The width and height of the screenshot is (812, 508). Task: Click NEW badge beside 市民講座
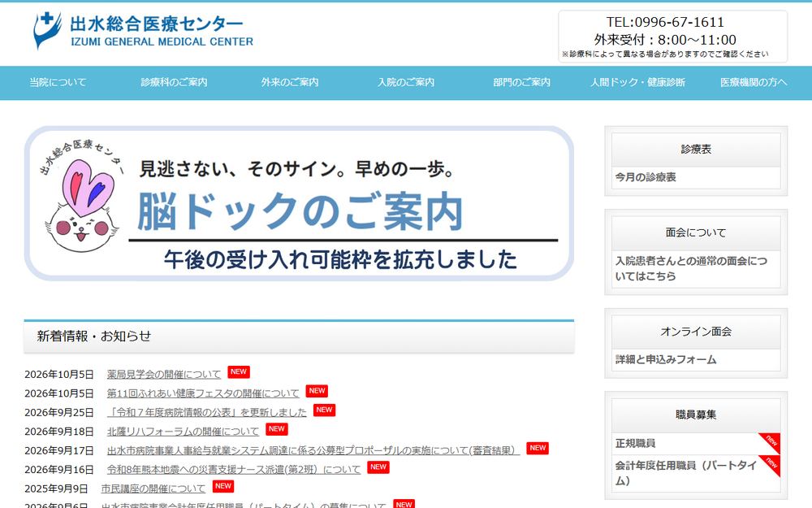(x=223, y=486)
